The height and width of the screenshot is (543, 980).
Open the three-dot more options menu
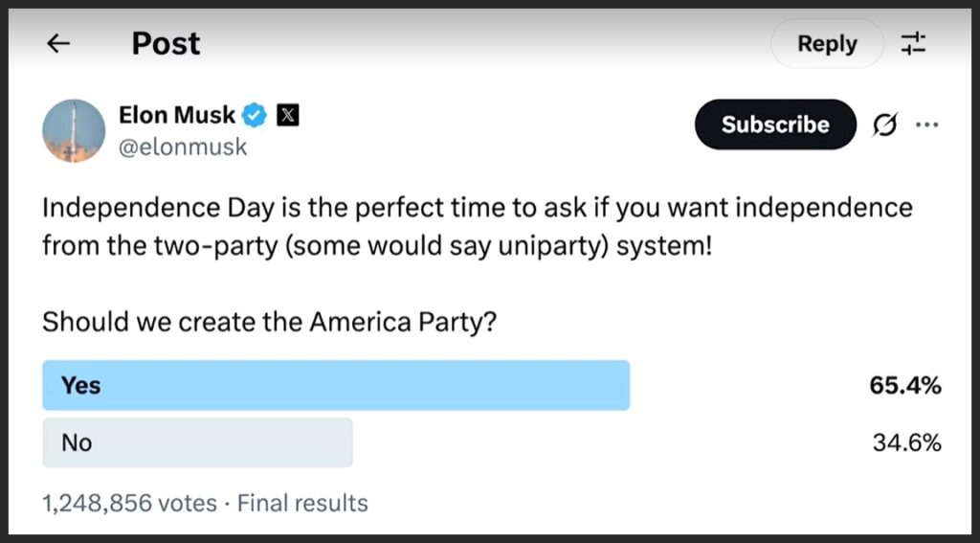pos(926,124)
